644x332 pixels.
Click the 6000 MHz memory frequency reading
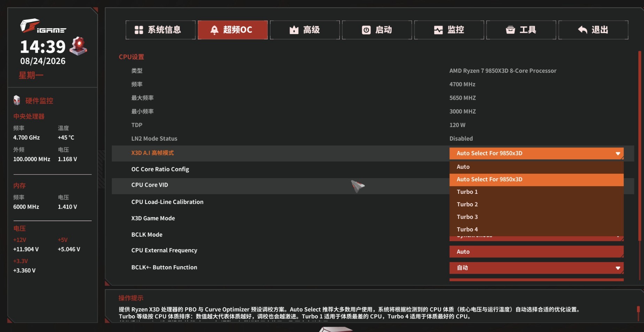[x=26, y=207]
